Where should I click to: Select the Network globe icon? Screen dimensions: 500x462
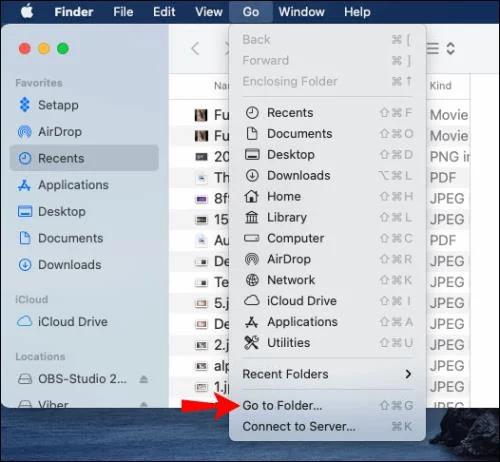[x=252, y=280]
